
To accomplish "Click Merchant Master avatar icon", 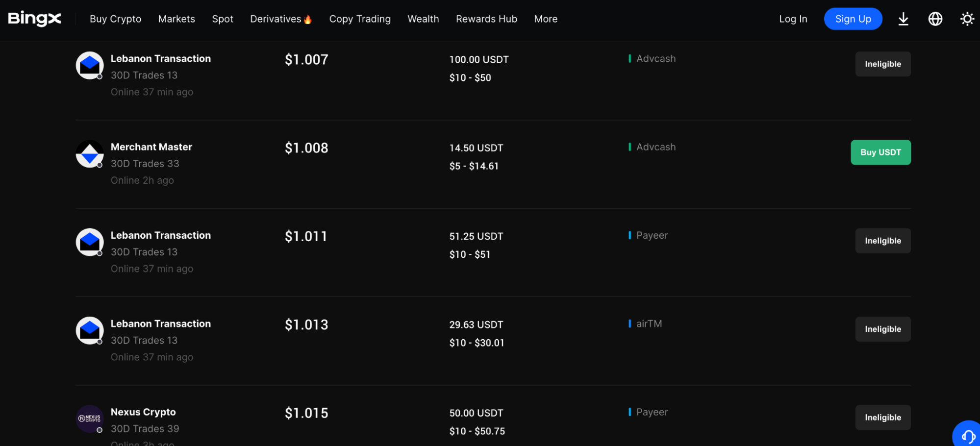I will click(x=90, y=154).
